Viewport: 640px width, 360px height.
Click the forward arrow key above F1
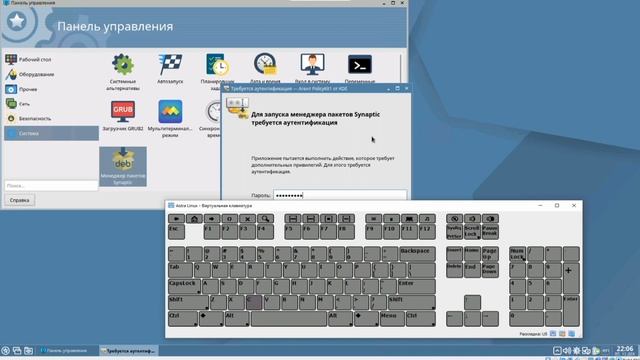[x=212, y=219]
